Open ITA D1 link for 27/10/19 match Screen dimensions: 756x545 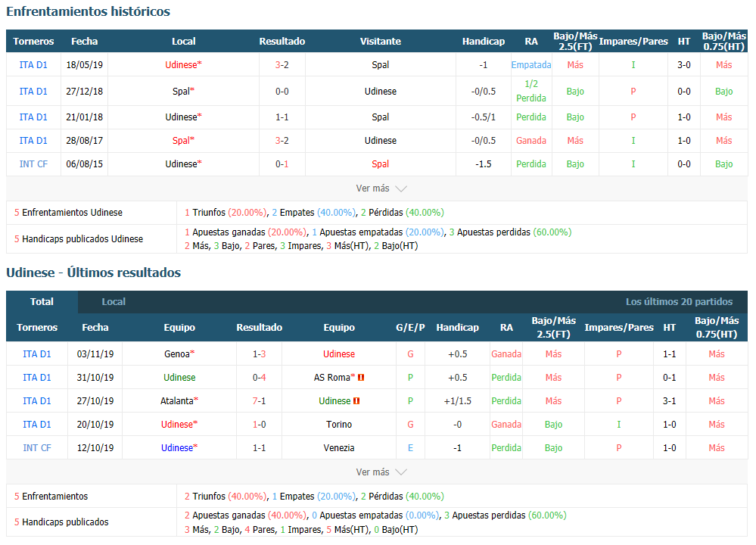click(x=36, y=401)
